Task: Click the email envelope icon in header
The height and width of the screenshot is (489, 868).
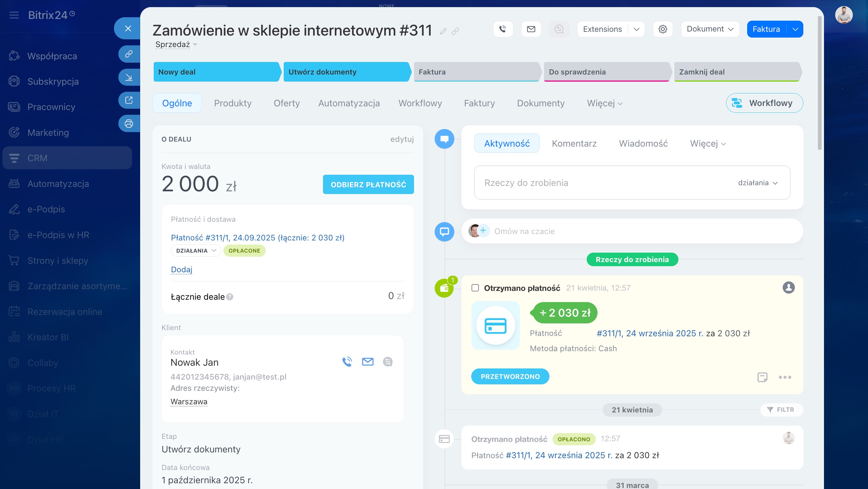Action: tap(531, 29)
